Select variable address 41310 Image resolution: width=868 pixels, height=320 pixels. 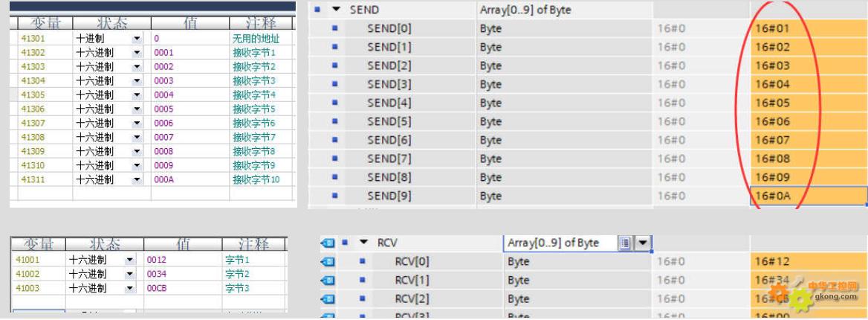point(33,165)
